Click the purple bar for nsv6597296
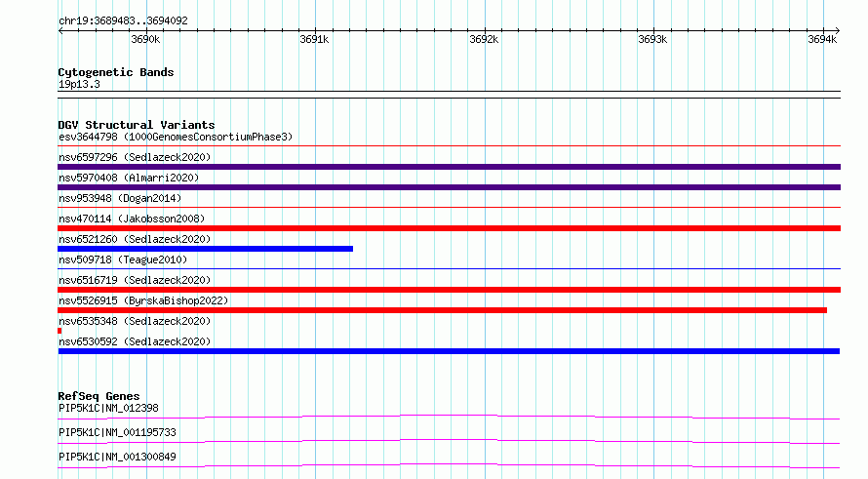 [449, 167]
